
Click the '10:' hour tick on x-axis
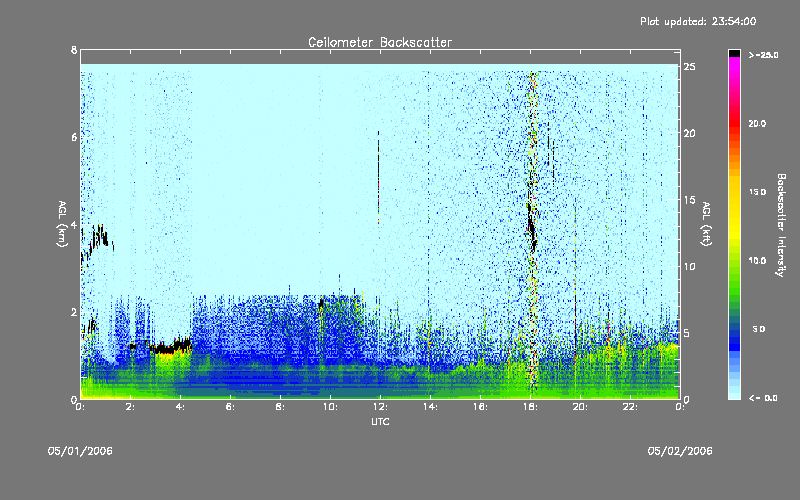[330, 407]
